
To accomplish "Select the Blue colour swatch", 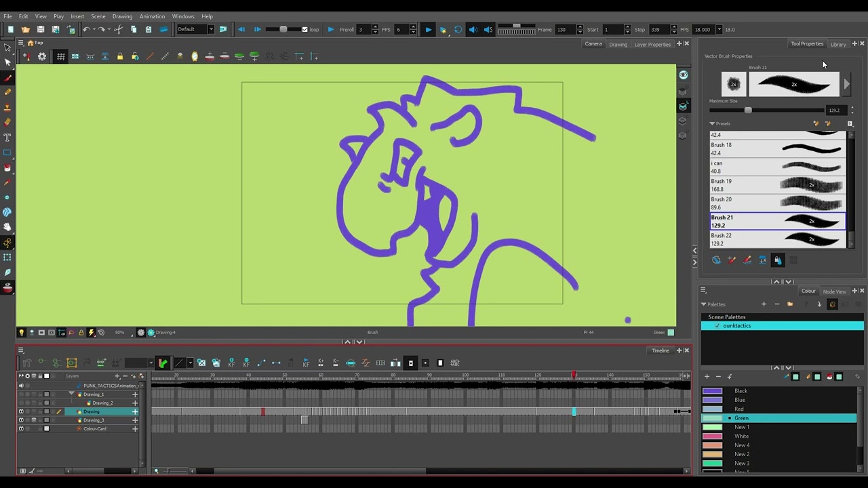I will point(712,400).
